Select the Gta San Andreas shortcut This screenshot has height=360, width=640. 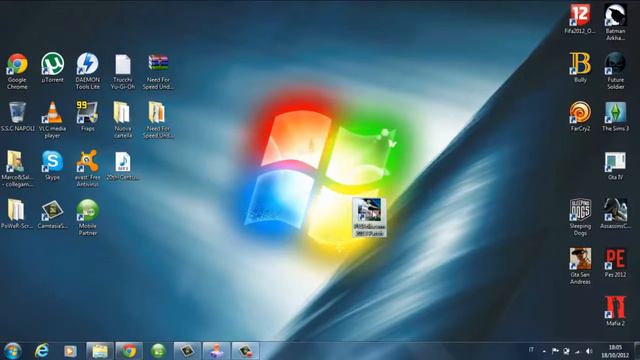tap(580, 266)
